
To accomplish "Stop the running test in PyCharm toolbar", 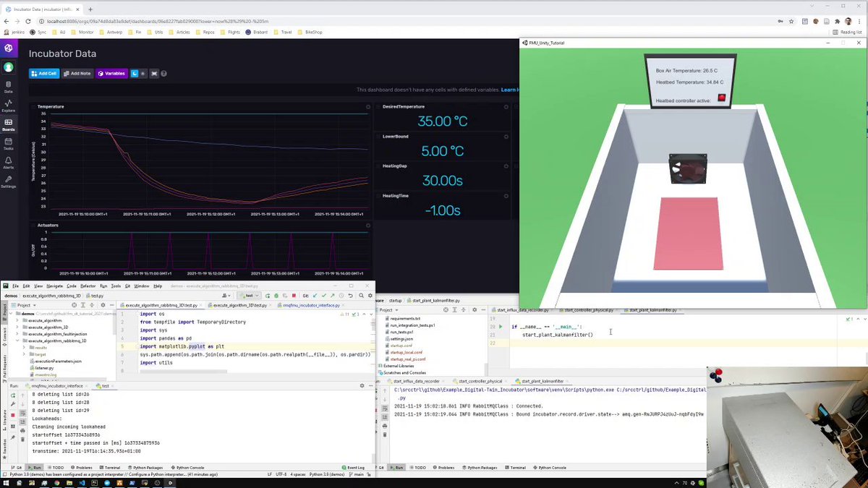I will (294, 296).
